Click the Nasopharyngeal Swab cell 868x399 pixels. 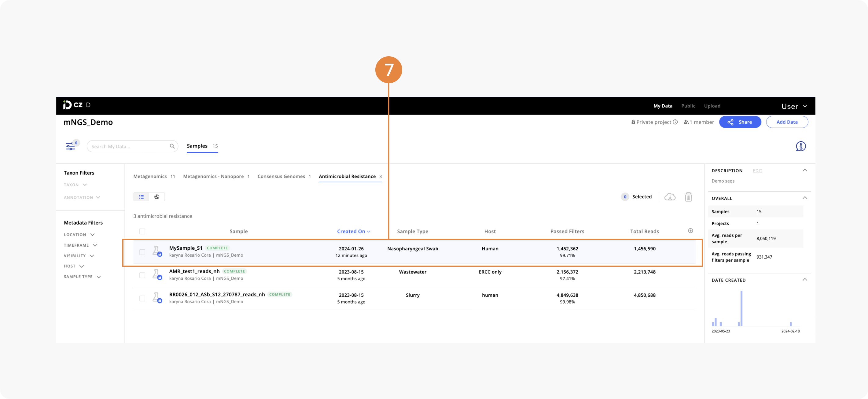pyautogui.click(x=412, y=248)
